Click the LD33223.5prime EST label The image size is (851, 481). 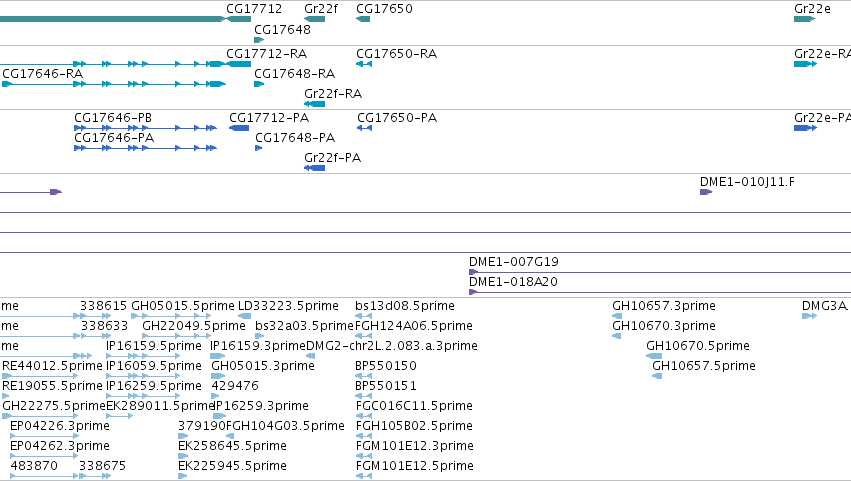click(288, 306)
